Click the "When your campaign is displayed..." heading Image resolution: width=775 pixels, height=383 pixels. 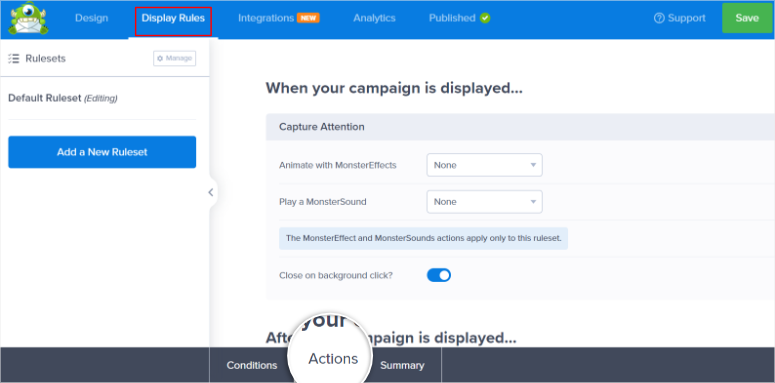(x=394, y=88)
